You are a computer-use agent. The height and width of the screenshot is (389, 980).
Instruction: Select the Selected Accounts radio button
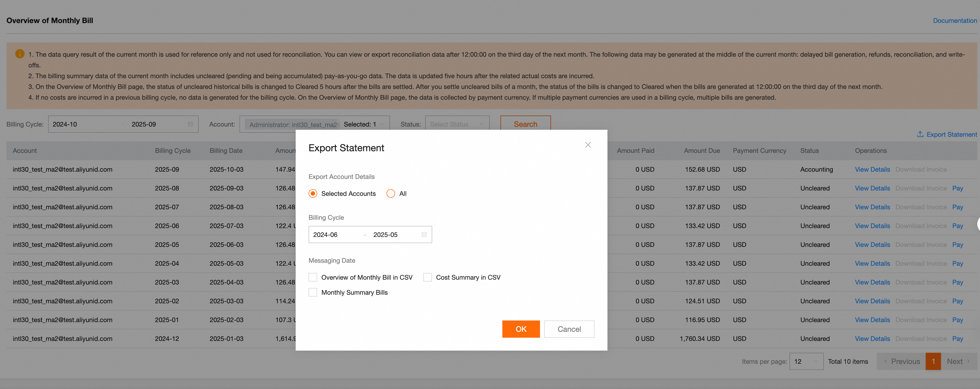(x=313, y=193)
